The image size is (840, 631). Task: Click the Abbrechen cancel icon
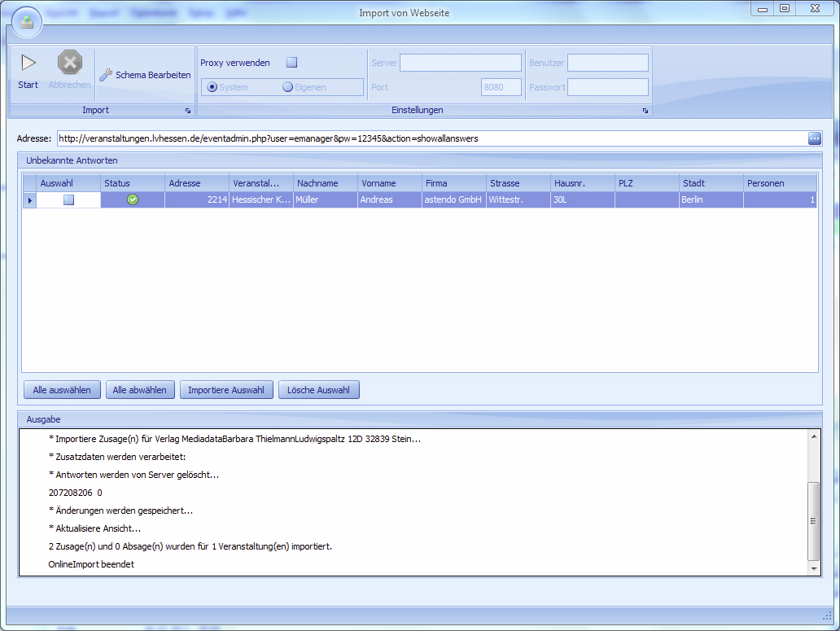(x=70, y=64)
